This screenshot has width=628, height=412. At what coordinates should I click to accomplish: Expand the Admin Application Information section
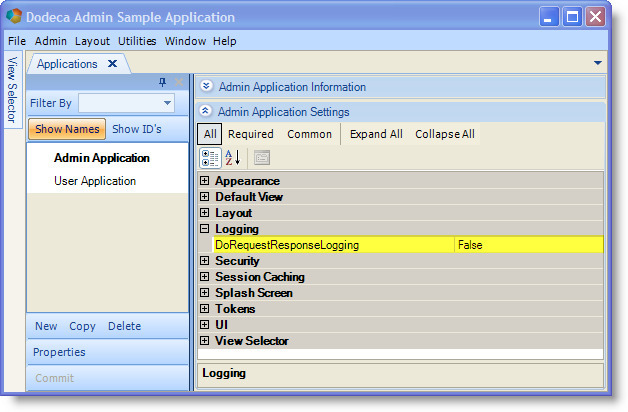(x=206, y=86)
